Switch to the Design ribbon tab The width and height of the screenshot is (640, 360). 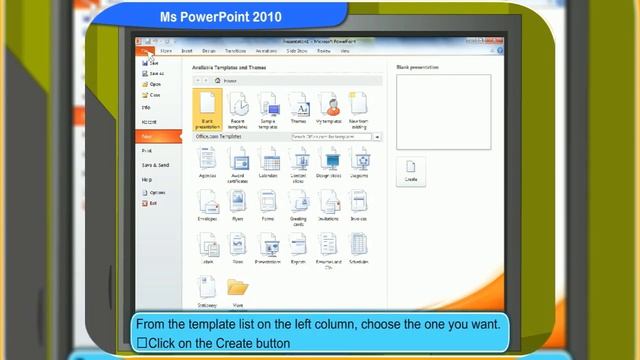[x=209, y=51]
